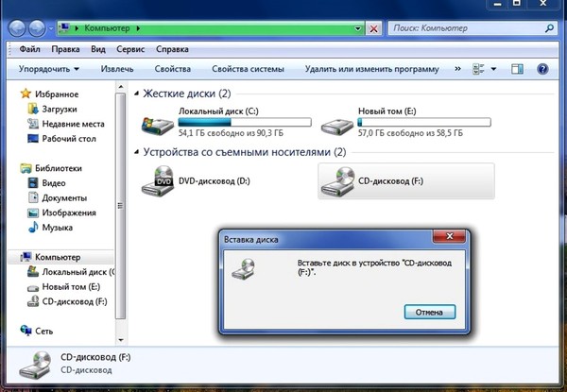Image resolution: width=567 pixels, height=392 pixels.
Task: Stop loading with red X button
Action: pyautogui.click(x=374, y=28)
